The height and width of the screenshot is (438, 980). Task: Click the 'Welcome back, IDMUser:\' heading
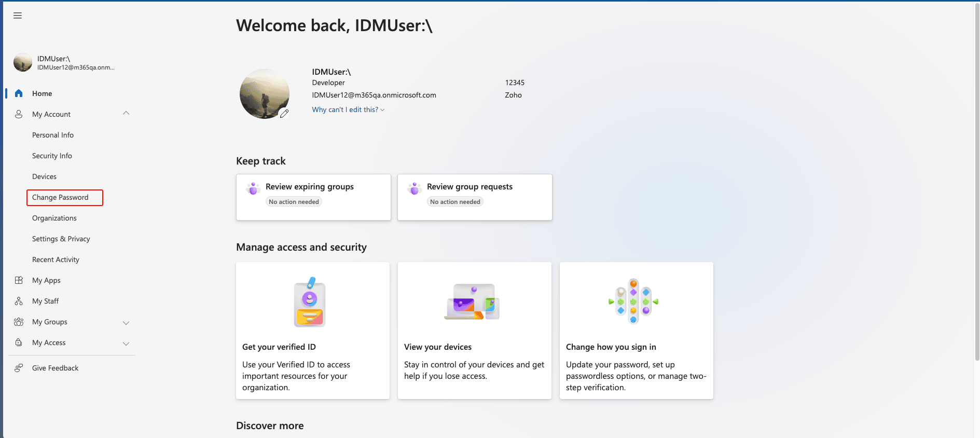[x=334, y=25]
